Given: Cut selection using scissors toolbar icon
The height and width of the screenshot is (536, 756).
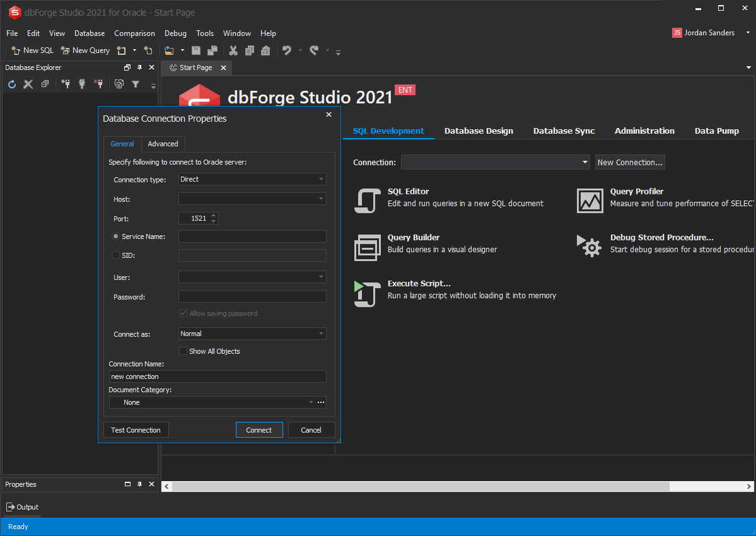Looking at the screenshot, I should [x=232, y=50].
